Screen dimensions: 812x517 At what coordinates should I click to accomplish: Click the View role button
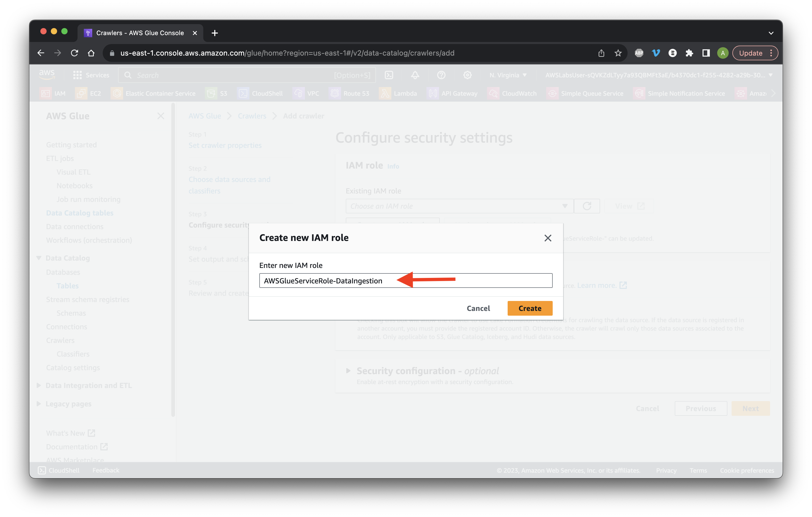tap(629, 206)
